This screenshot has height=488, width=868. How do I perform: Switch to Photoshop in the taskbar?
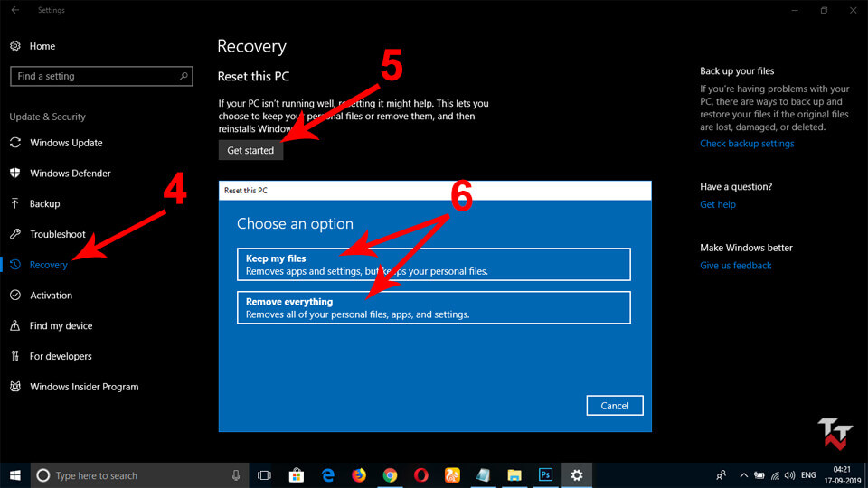[x=545, y=475]
